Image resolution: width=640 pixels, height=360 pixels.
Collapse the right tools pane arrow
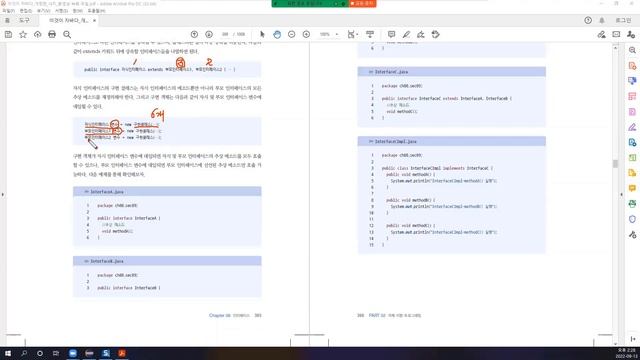coord(622,195)
